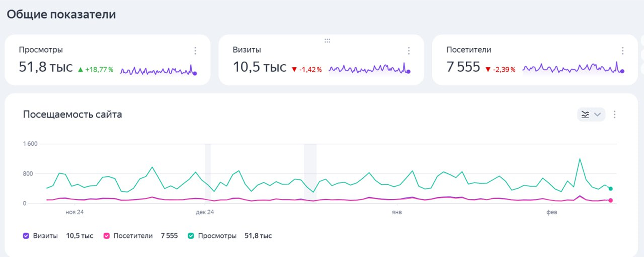Click the green up arrow next to +18,77 %
Image resolution: width=644 pixels, height=257 pixels.
(80, 70)
